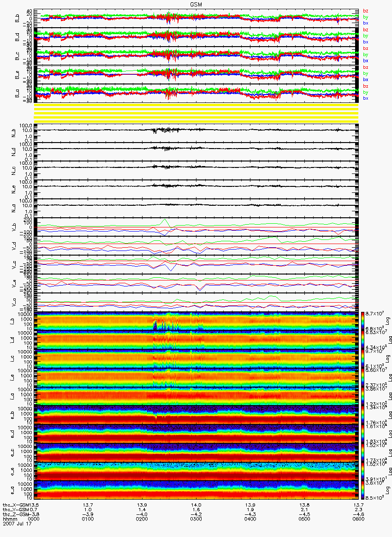Click the 0200 time tick label
The height and width of the screenshot is (537, 392).
[142, 519]
